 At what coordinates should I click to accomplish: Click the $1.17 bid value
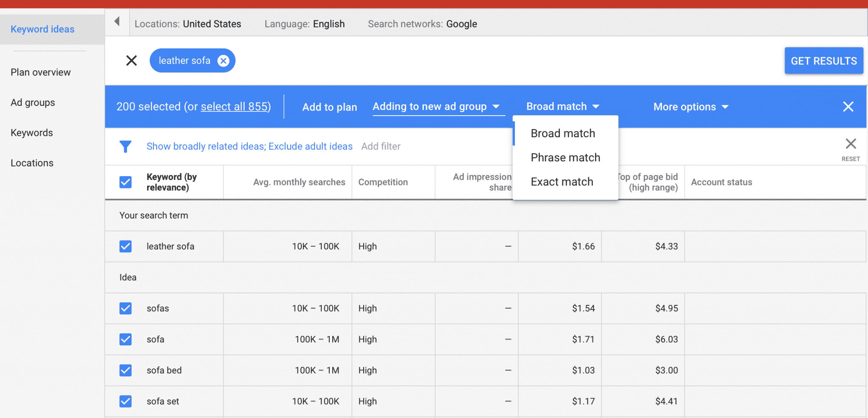click(583, 401)
